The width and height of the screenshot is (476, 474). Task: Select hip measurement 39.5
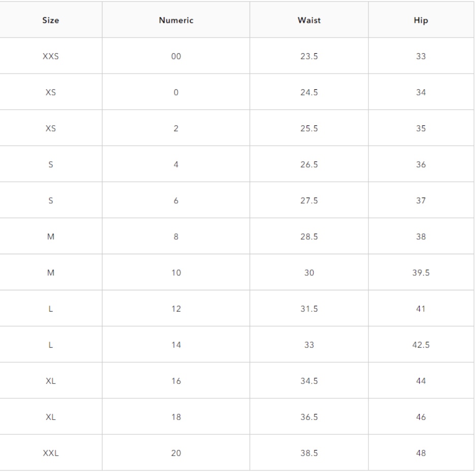pos(421,273)
